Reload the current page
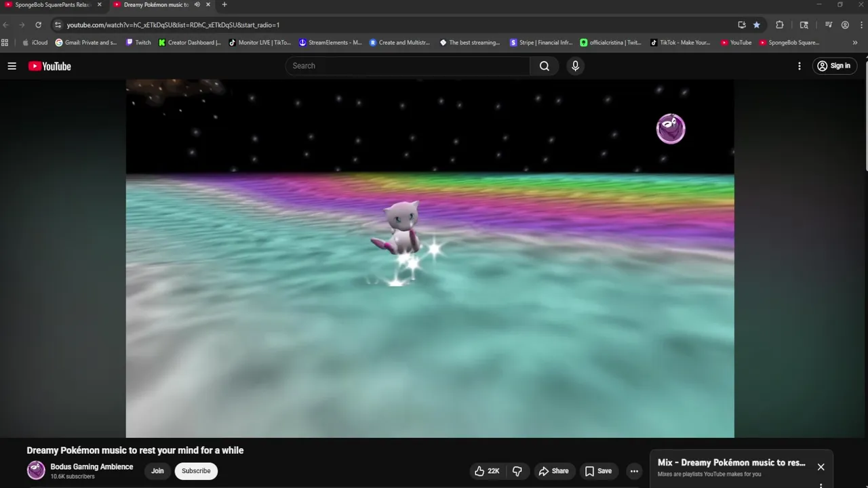The image size is (868, 488). 38,25
